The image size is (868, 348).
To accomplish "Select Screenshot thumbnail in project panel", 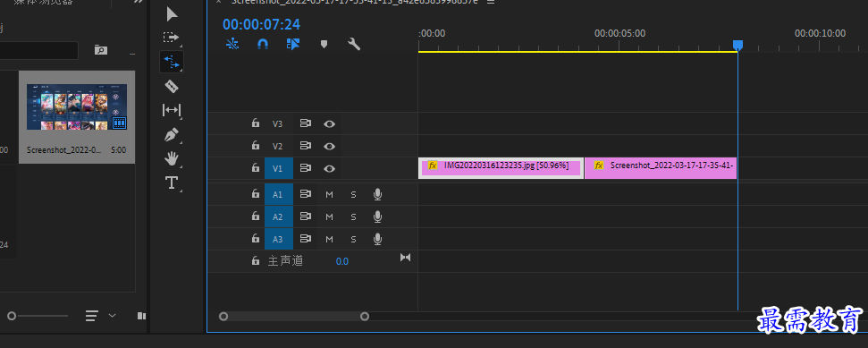I will pos(77,107).
